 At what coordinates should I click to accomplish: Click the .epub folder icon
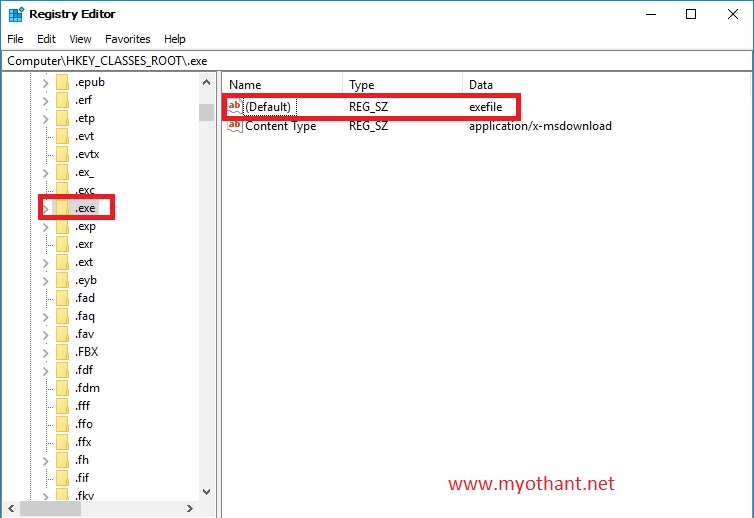(x=63, y=82)
